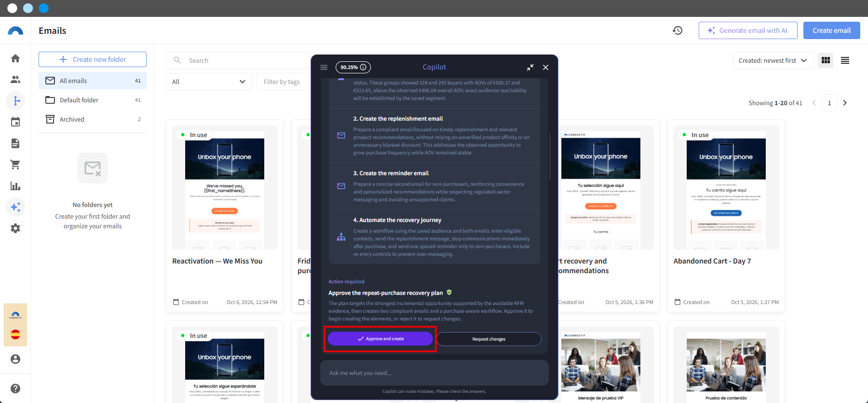
Task: Collapse the Copilot panel with shrink icon
Action: [530, 67]
